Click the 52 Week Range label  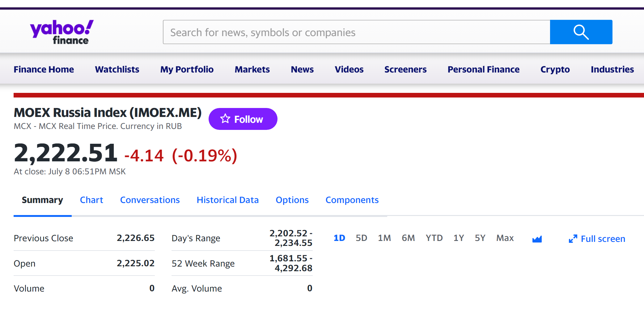(x=203, y=263)
